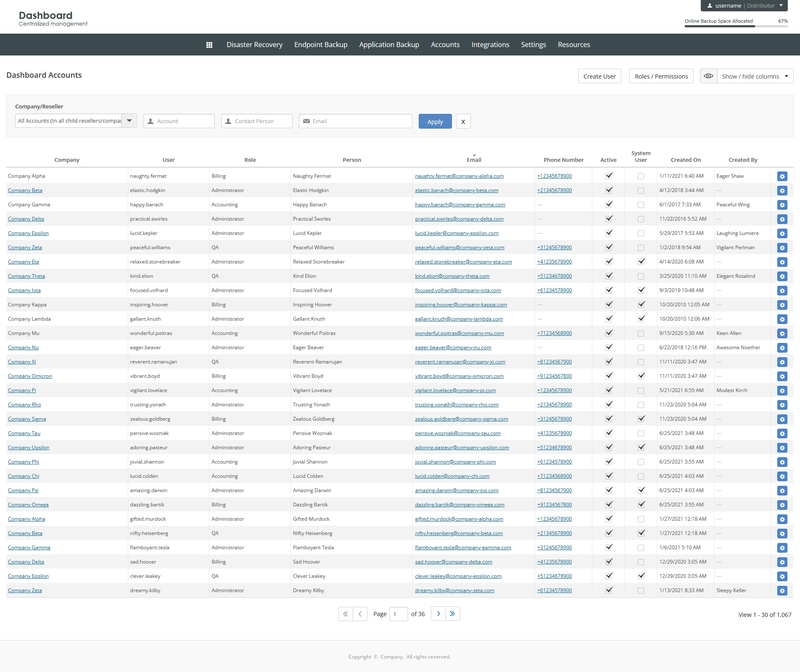Sort by the Email column header
800x672 pixels.
pos(474,160)
